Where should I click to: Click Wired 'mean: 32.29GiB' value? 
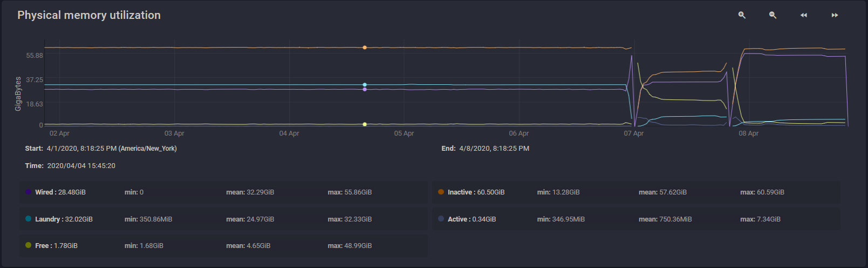click(x=250, y=192)
